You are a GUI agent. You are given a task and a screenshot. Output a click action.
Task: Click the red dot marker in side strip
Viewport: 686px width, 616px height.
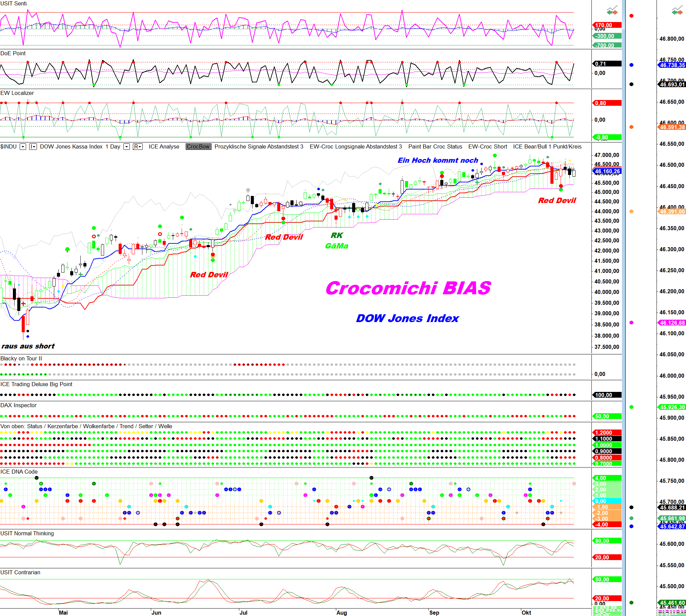(631, 16)
